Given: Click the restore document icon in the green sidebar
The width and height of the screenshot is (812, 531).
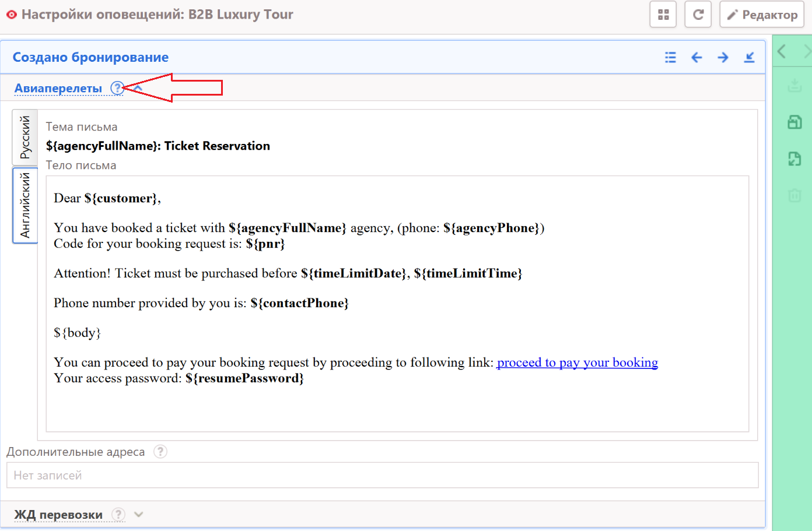Looking at the screenshot, I should [x=794, y=159].
